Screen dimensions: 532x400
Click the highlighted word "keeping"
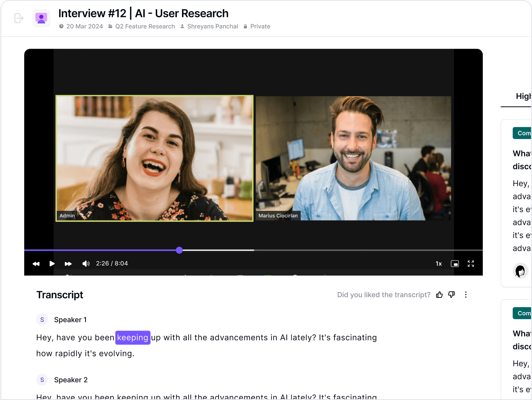[x=133, y=337]
